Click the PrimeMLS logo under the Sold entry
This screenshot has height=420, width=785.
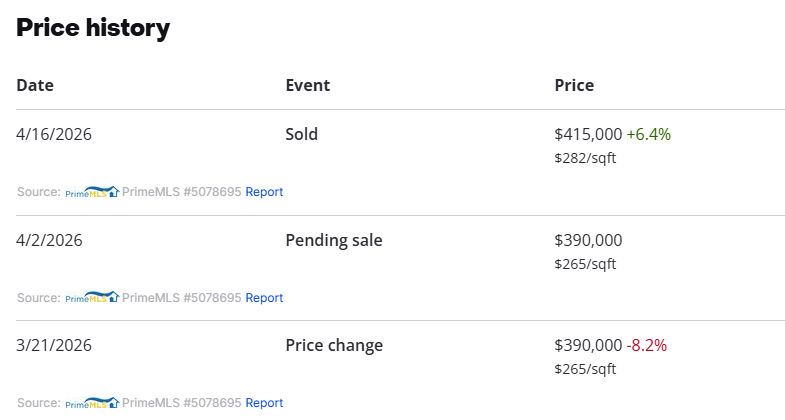(92, 191)
